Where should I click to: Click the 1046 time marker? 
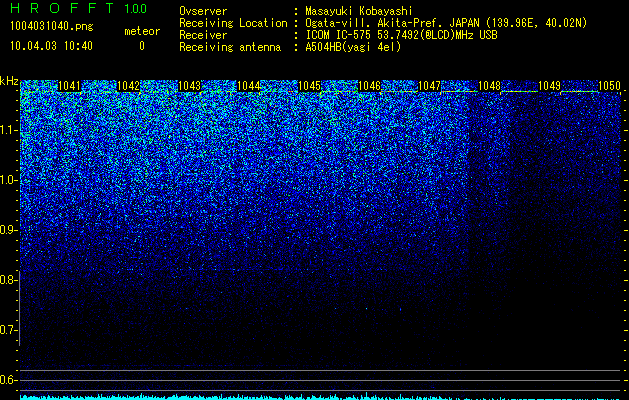click(x=369, y=86)
